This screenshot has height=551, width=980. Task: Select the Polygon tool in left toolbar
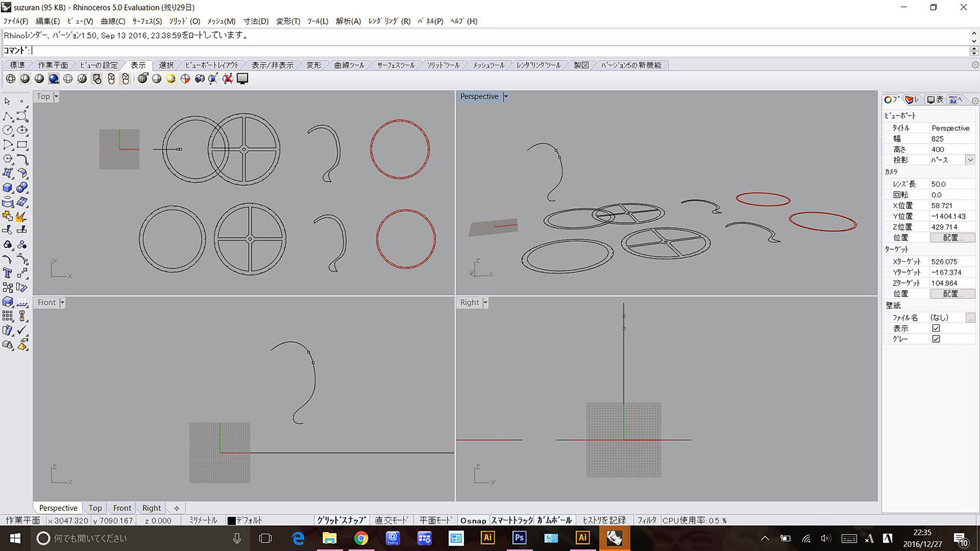pyautogui.click(x=8, y=159)
